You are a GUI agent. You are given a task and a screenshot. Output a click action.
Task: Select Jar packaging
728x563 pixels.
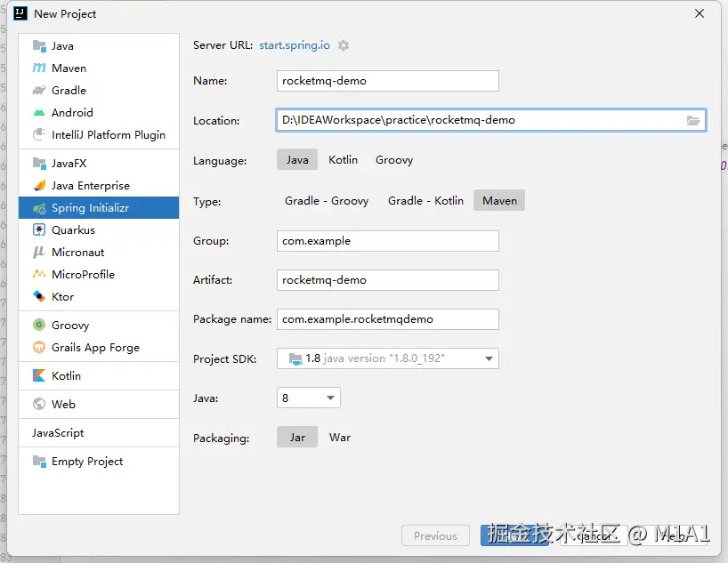click(297, 438)
